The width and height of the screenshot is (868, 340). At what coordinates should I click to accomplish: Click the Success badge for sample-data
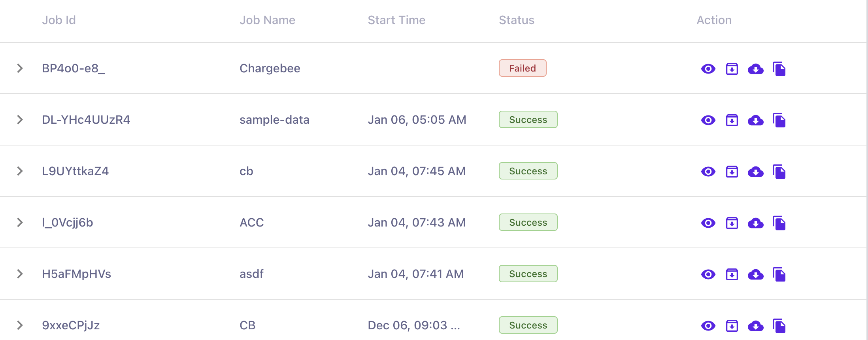pos(528,120)
